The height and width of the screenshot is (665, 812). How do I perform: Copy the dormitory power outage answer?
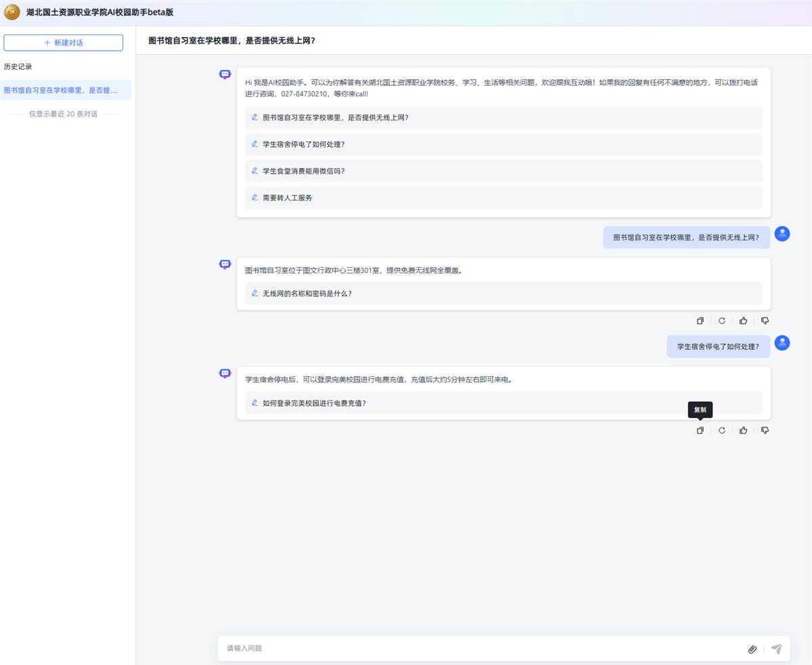pos(700,430)
